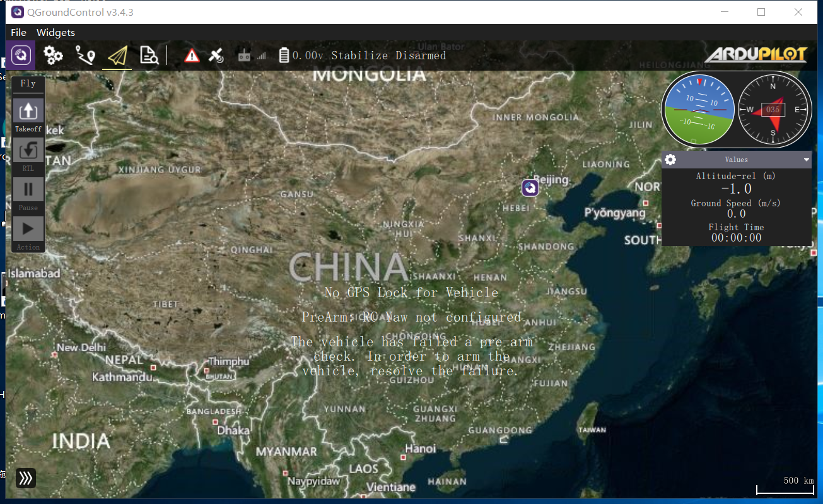This screenshot has height=504, width=823.
Task: Click the compass heading instrument
Action: click(774, 110)
